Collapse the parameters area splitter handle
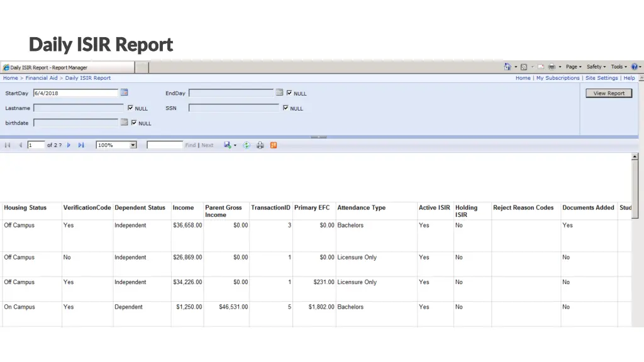Image resolution: width=644 pixels, height=362 pixels. [x=319, y=137]
